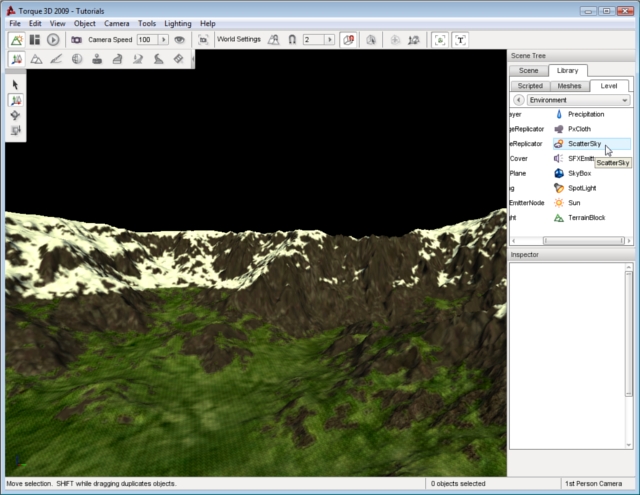Click the library back navigation button

click(x=518, y=100)
